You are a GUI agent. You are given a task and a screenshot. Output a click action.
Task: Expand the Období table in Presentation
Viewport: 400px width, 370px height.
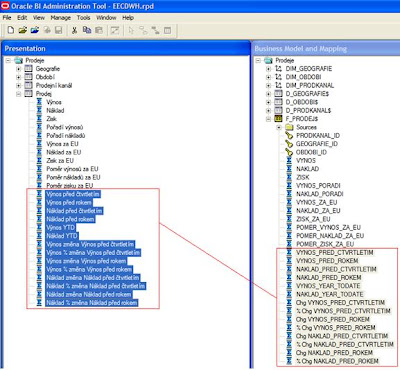click(19, 77)
